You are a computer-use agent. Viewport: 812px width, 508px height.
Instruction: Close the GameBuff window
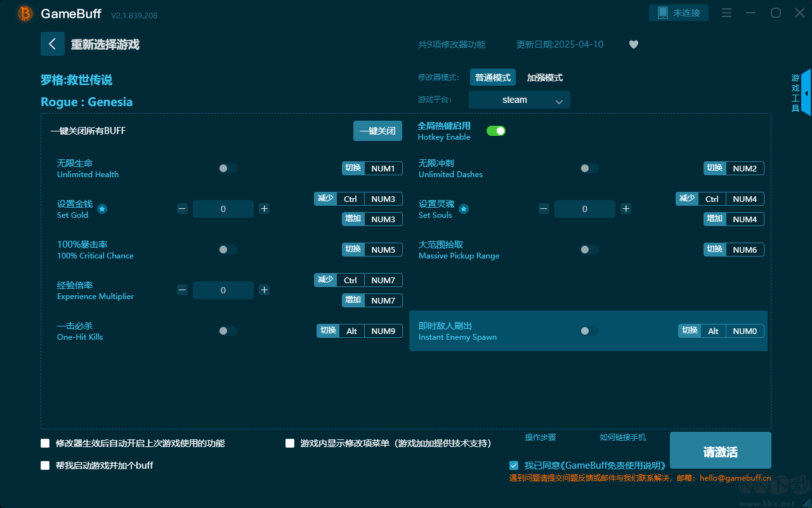799,13
